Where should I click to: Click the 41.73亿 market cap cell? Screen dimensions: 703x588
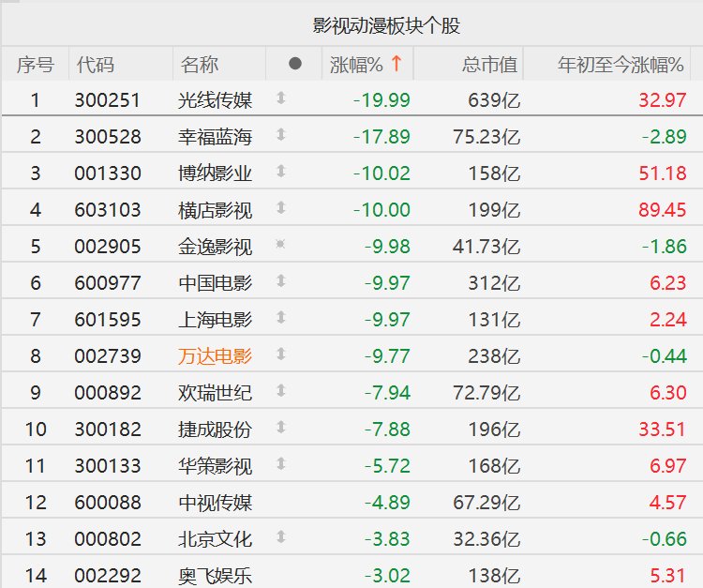[486, 247]
